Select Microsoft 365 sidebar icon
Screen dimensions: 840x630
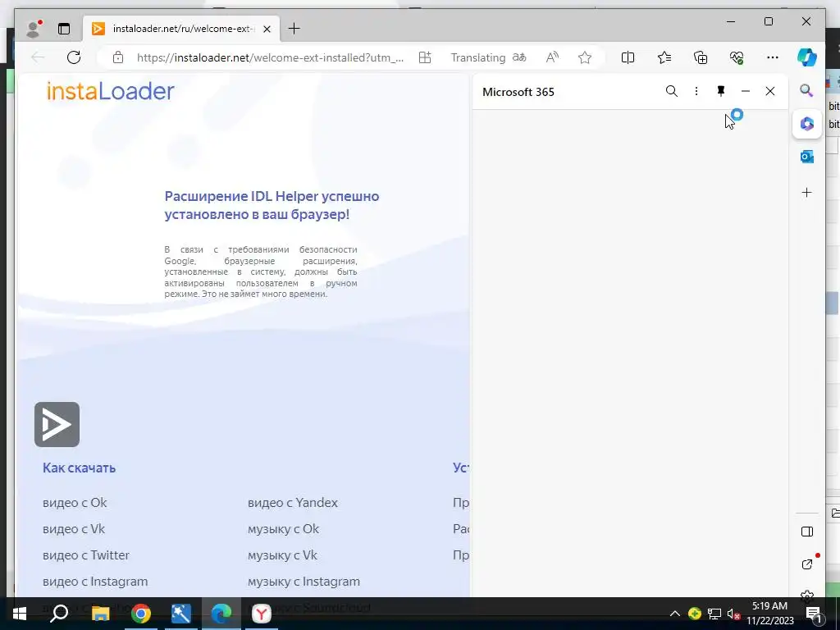click(807, 124)
